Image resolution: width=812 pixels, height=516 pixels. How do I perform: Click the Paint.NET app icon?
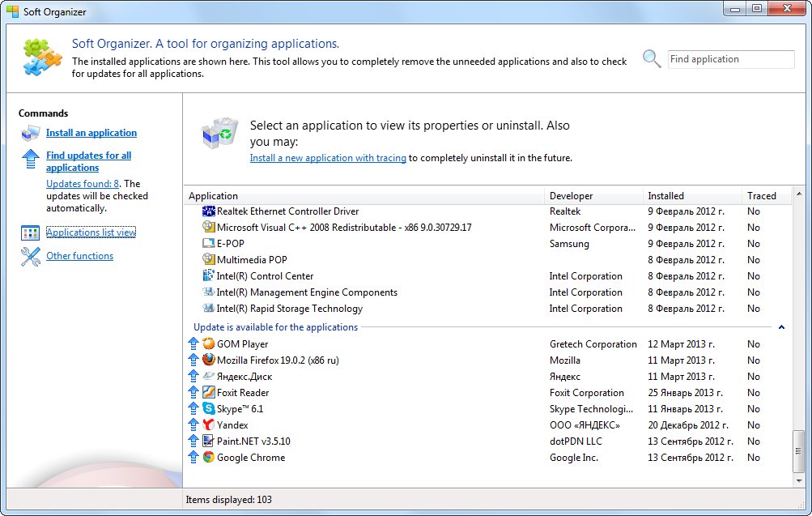point(209,441)
